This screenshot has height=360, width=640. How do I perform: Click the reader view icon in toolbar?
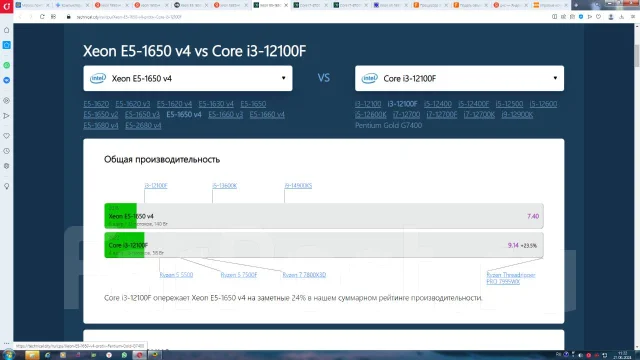554,17
